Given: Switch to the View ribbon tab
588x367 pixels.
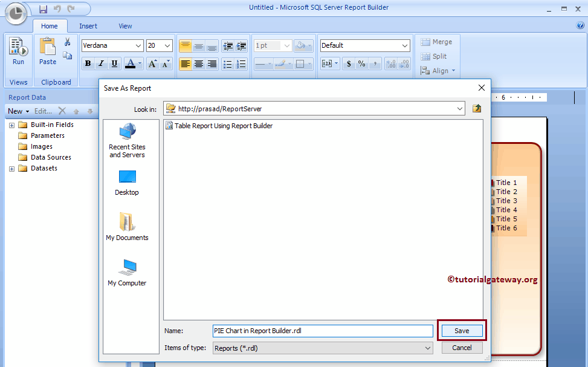Looking at the screenshot, I should coord(125,26).
